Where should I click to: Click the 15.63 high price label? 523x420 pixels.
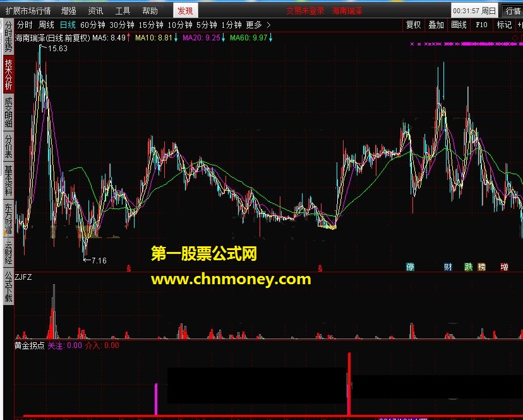pos(57,49)
